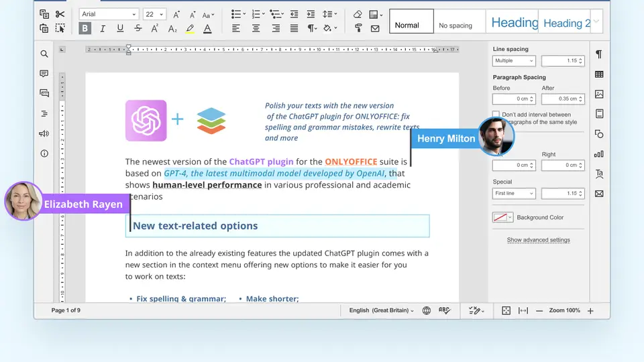
Task: Open the Comments panel icon
Action: pyautogui.click(x=44, y=74)
